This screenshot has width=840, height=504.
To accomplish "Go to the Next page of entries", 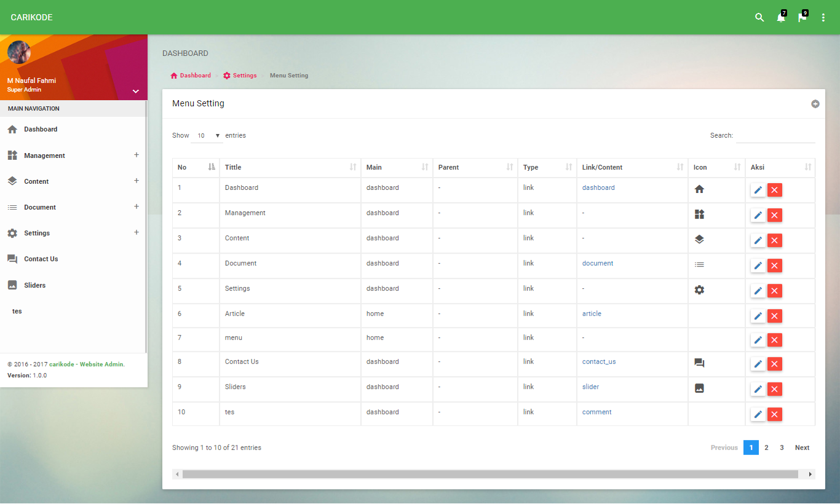I will click(802, 447).
